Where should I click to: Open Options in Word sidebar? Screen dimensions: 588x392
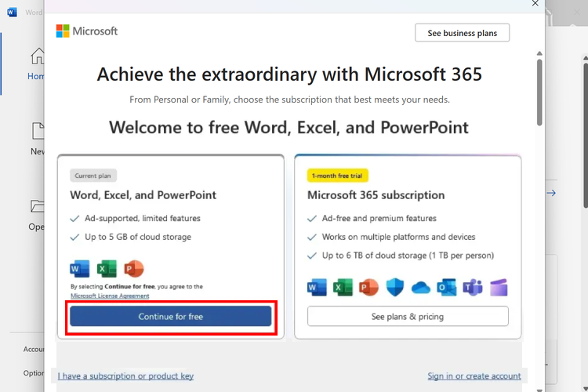pos(34,373)
